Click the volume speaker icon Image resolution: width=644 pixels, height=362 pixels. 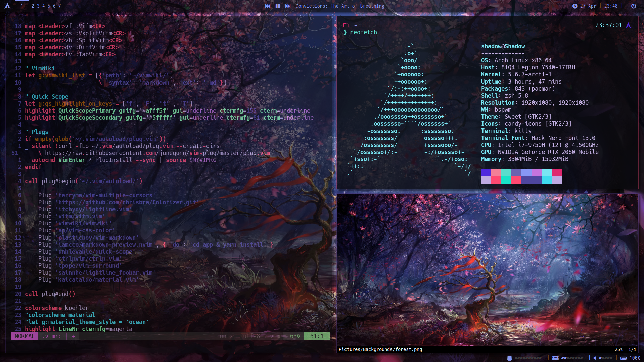click(595, 358)
